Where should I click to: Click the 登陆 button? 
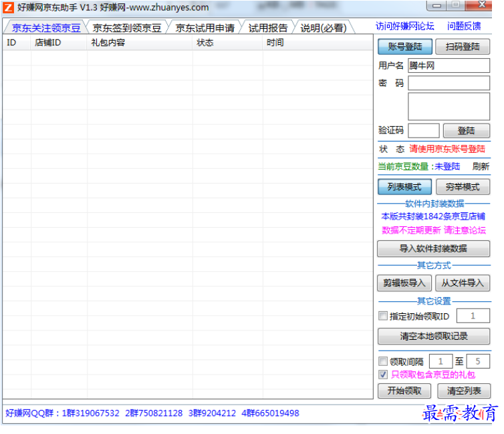click(x=467, y=131)
